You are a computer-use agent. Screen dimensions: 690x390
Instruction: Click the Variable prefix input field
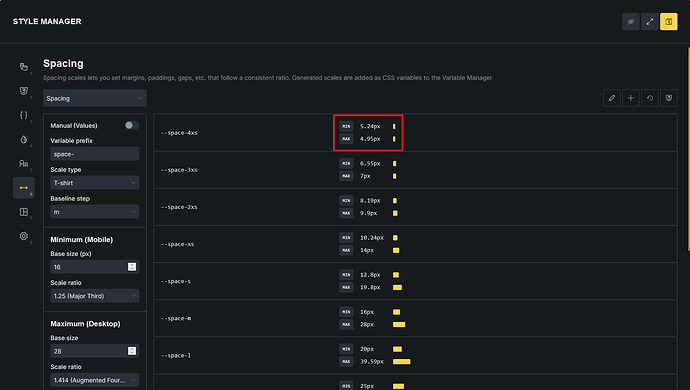coord(95,154)
